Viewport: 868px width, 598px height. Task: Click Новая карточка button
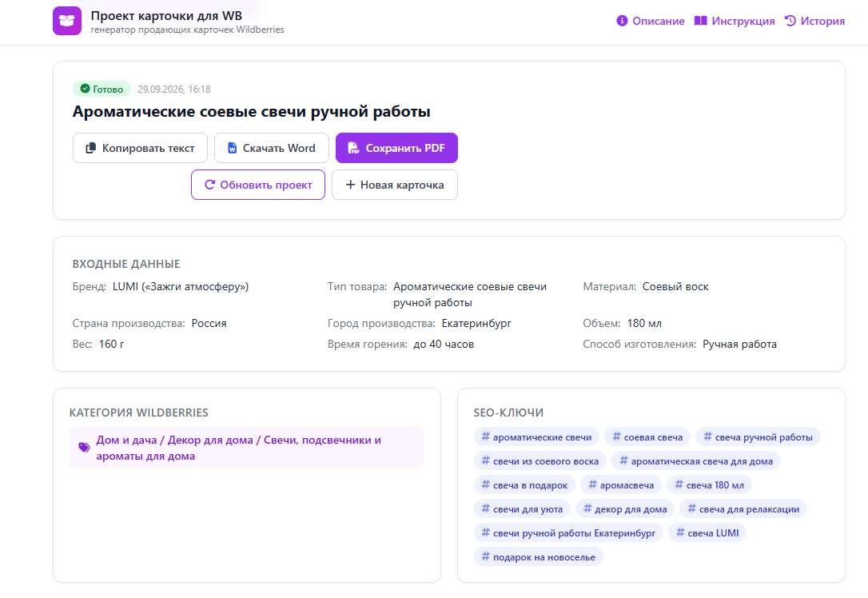point(395,185)
